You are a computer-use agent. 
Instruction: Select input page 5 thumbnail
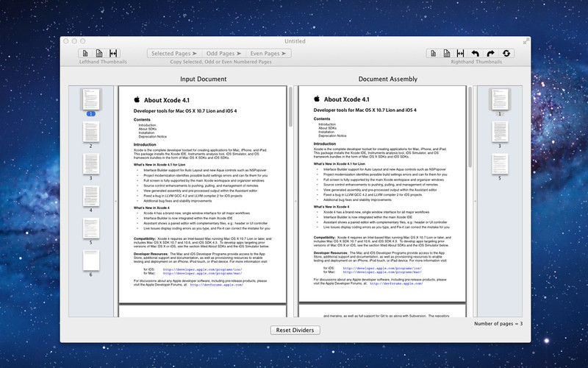tap(90, 228)
